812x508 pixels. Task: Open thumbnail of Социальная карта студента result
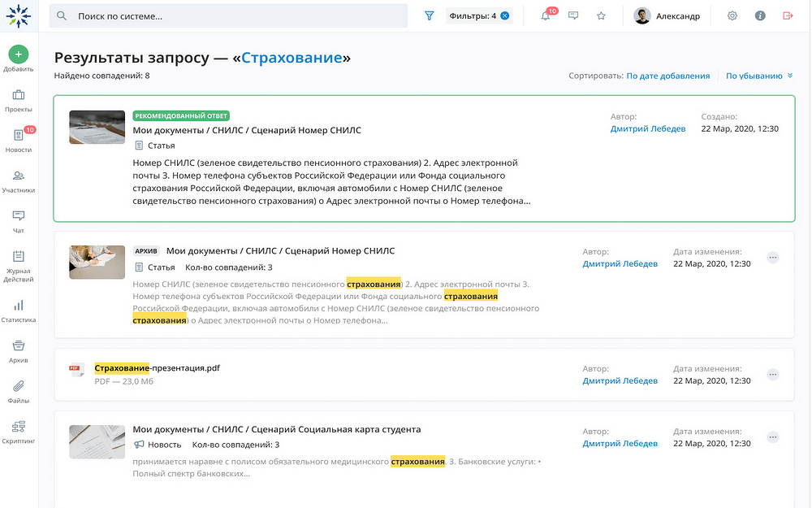pyautogui.click(x=97, y=442)
